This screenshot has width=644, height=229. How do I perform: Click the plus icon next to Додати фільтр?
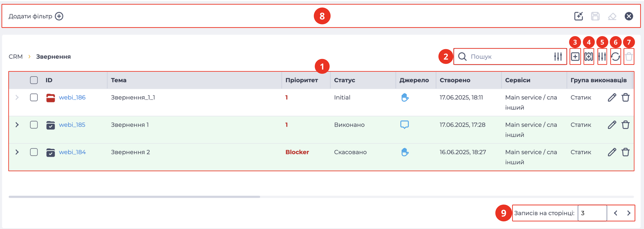click(x=59, y=16)
